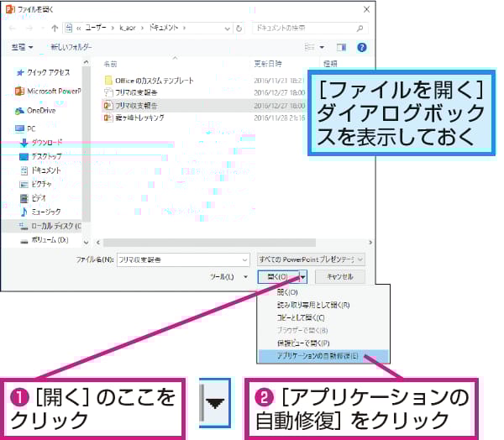Open ミュージック in the sidebar

click(40, 212)
